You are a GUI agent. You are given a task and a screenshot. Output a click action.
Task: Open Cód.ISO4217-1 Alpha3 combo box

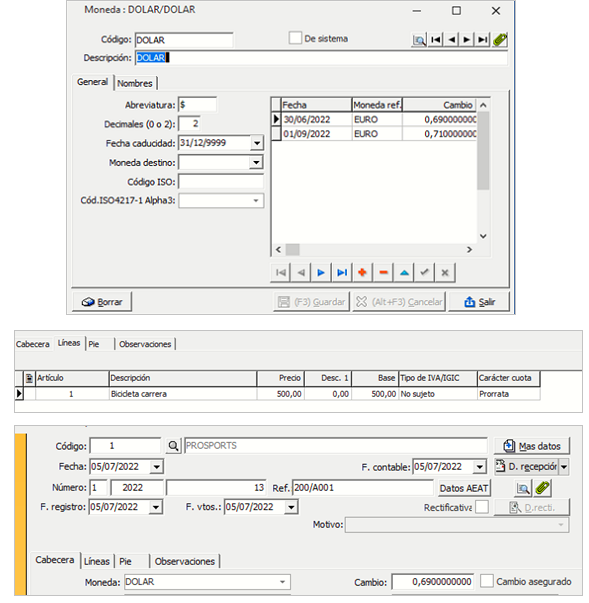tap(256, 201)
